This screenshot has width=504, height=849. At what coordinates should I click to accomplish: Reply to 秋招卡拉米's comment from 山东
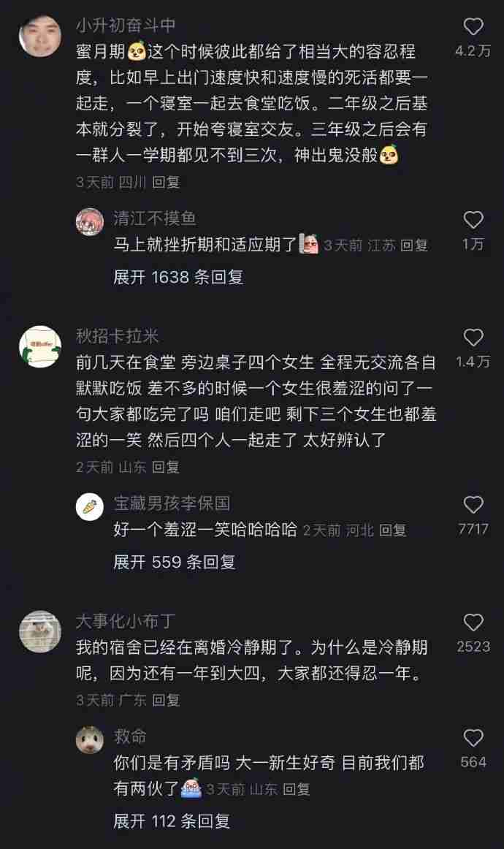[x=166, y=467]
